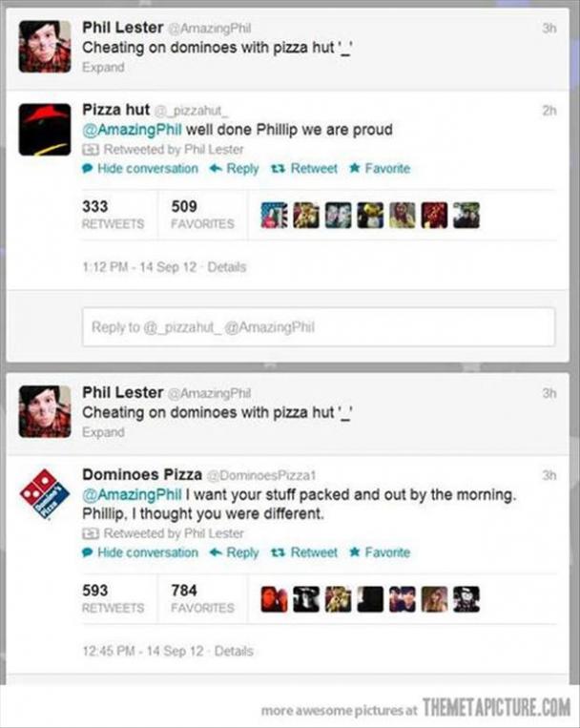Expand the second Phil Lester tweet
This screenshot has height=728, width=580.
[103, 432]
